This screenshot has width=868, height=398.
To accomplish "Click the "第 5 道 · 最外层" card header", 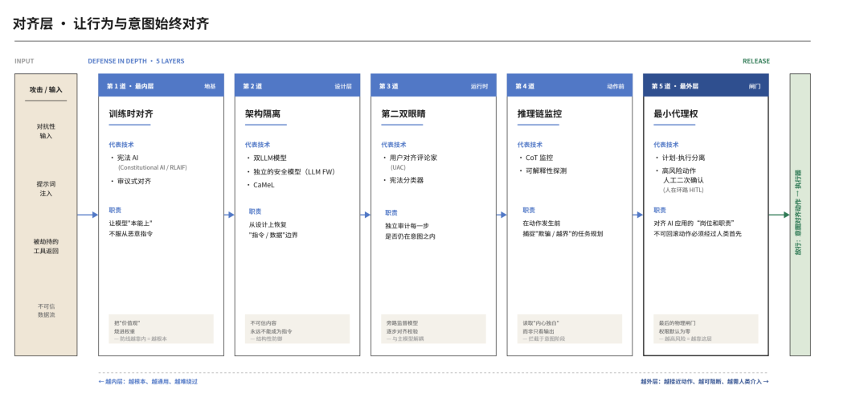I will (706, 85).
